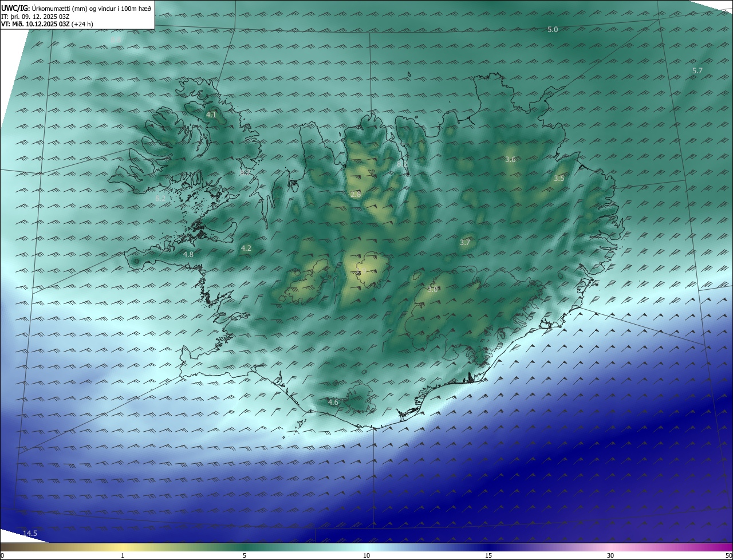Screen dimensions: 733x560
Task: Click the 3.7 value label on the map
Action: click(465, 243)
